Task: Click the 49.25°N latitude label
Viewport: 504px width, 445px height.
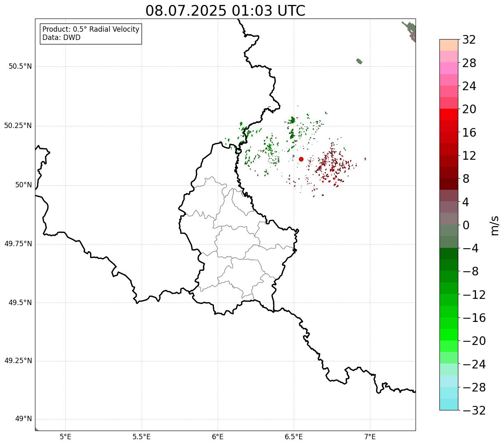Action: [18, 361]
